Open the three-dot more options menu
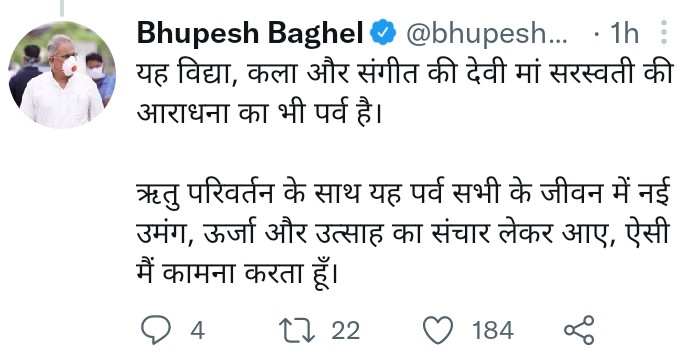 click(x=664, y=32)
